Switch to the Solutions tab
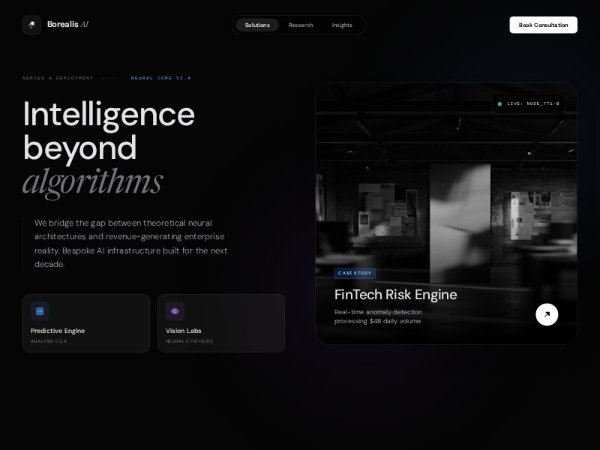 point(257,25)
